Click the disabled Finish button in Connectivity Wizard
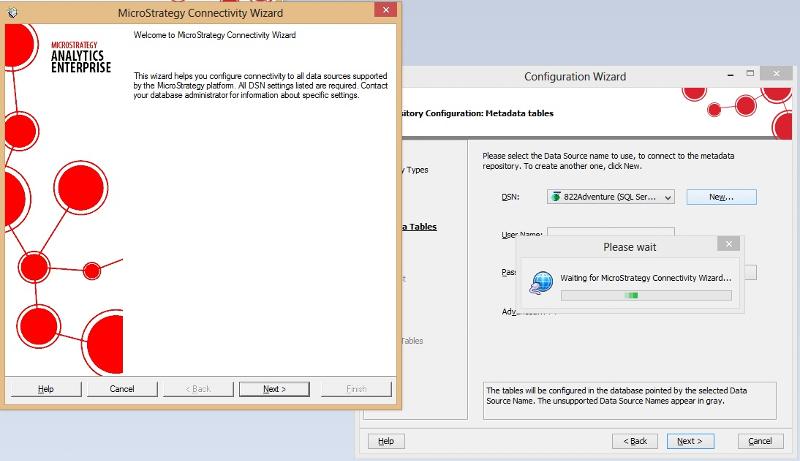800x461 pixels. 356,389
